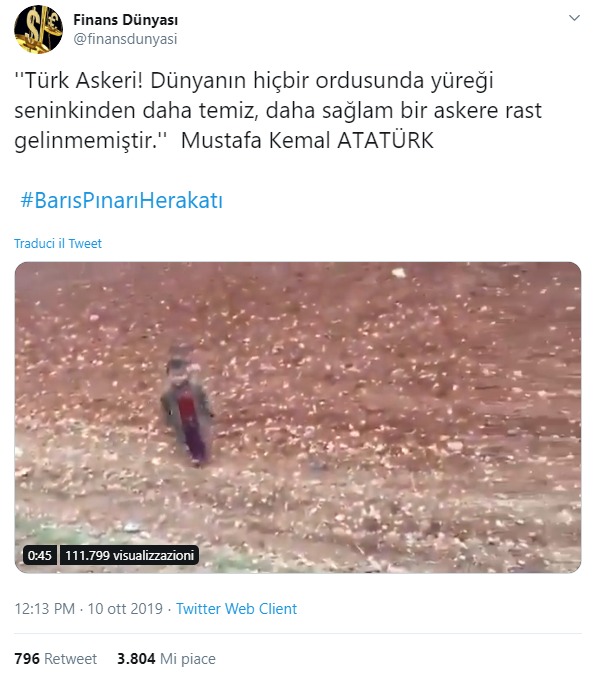Open the Twitter Web Client source link

(236, 609)
